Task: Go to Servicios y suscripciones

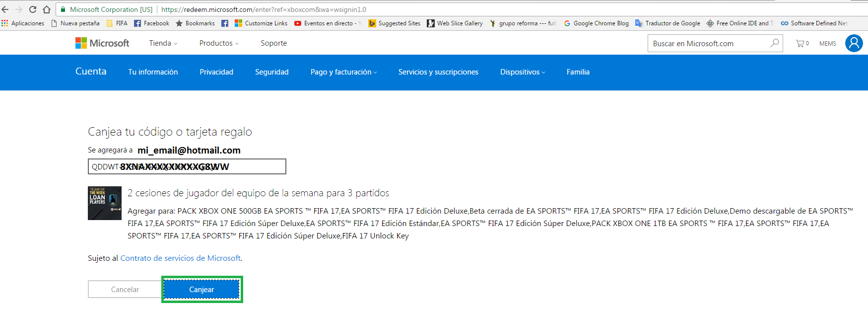Action: [x=438, y=72]
